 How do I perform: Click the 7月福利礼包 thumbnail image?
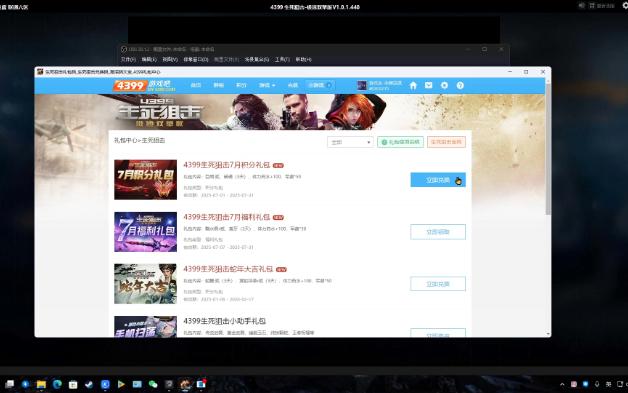[x=145, y=232]
